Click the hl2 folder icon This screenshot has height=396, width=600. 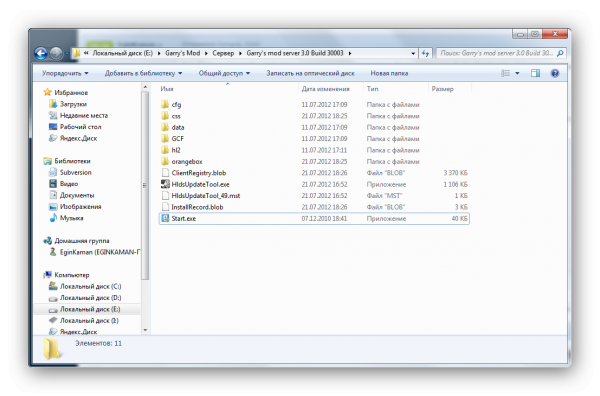[165, 150]
